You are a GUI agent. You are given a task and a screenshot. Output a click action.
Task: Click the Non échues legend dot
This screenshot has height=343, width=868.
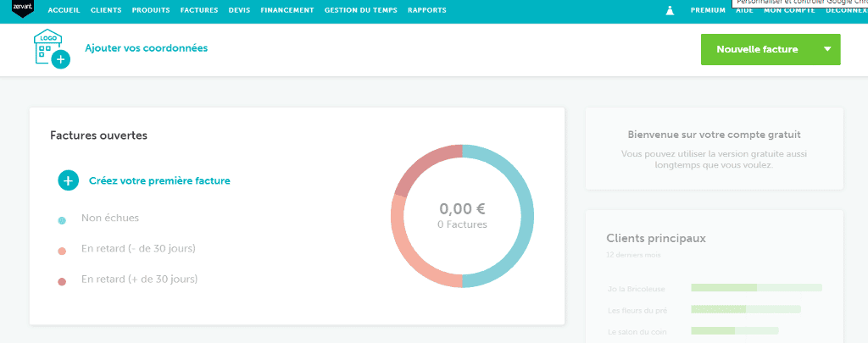[x=62, y=221]
